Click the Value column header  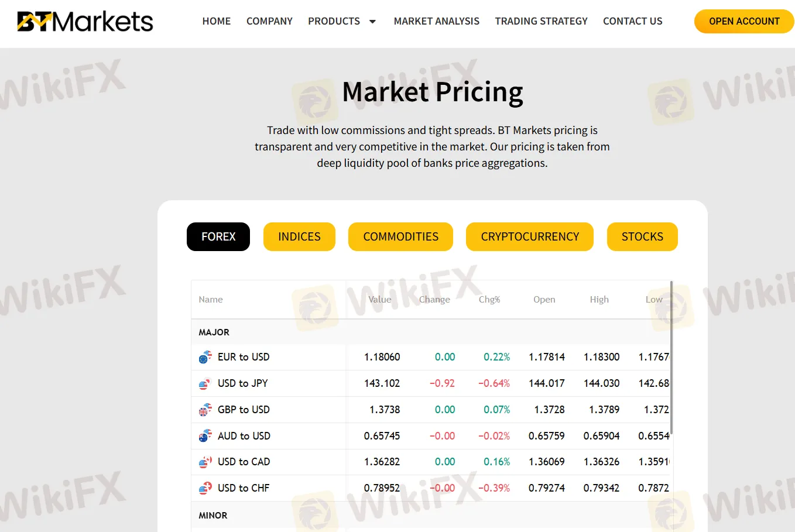(379, 299)
